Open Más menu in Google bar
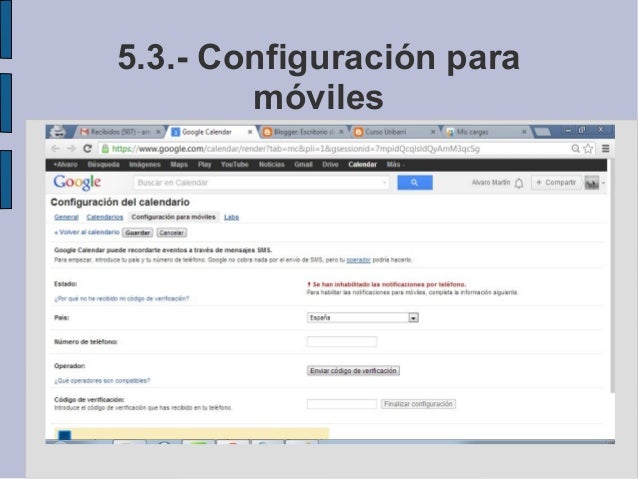This screenshot has height=479, width=638. [x=395, y=164]
